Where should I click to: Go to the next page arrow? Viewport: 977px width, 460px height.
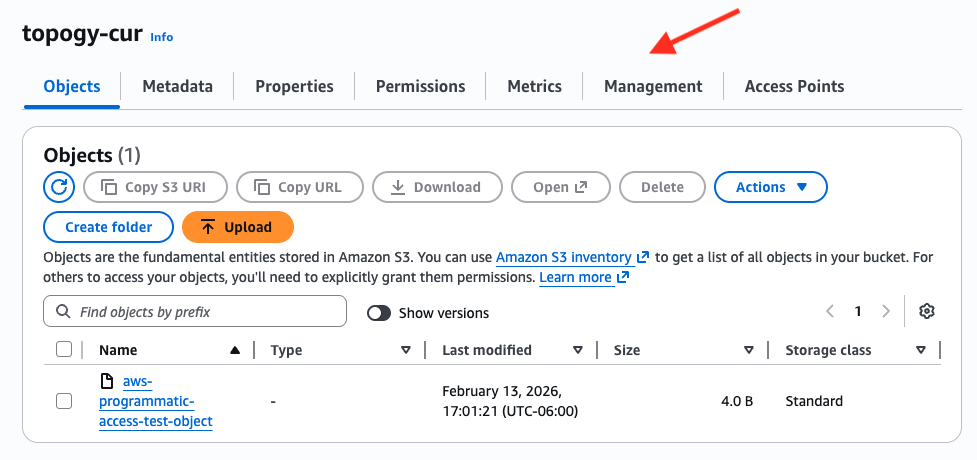886,311
